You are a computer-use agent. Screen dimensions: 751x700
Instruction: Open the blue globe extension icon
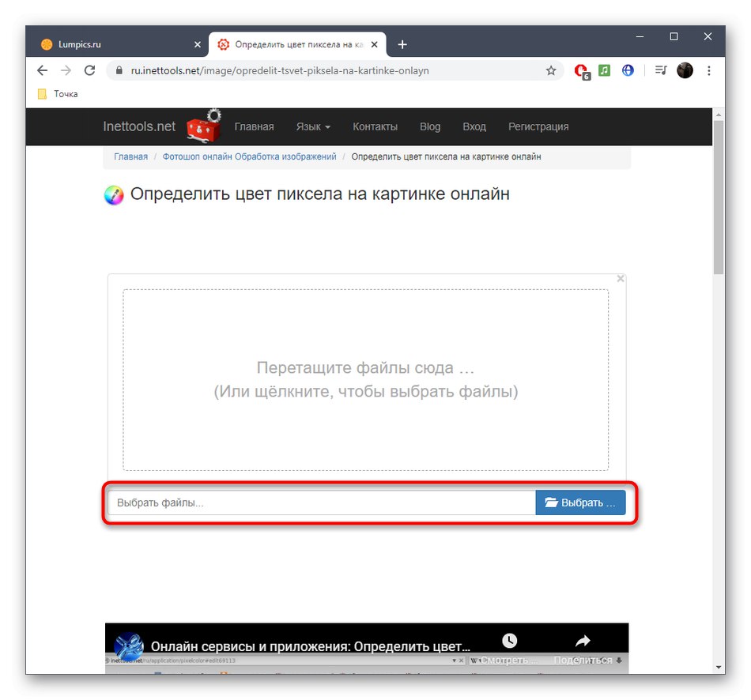point(628,70)
